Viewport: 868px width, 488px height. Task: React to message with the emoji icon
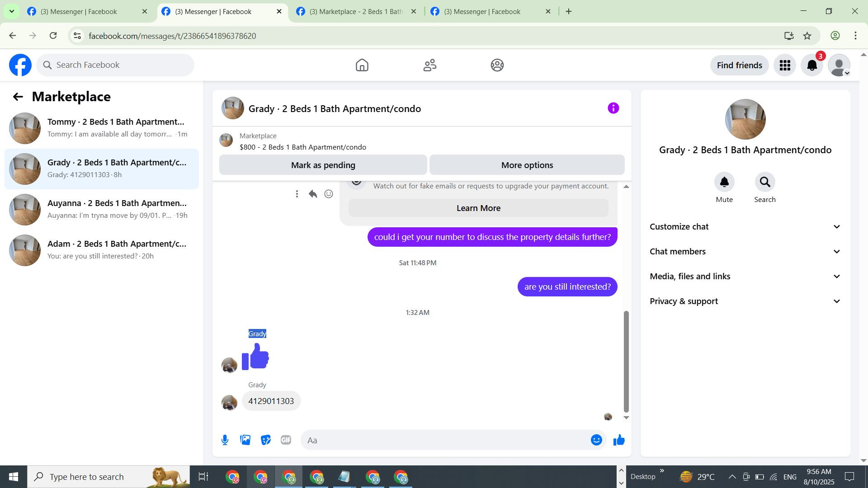coord(329,194)
